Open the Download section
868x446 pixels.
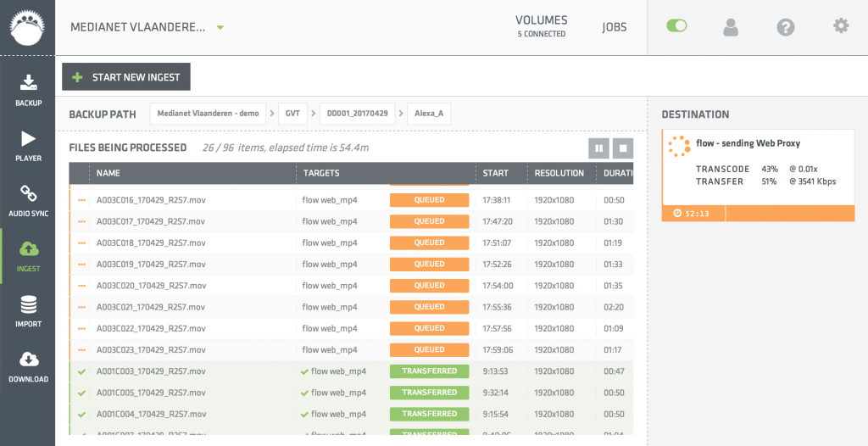(x=28, y=365)
